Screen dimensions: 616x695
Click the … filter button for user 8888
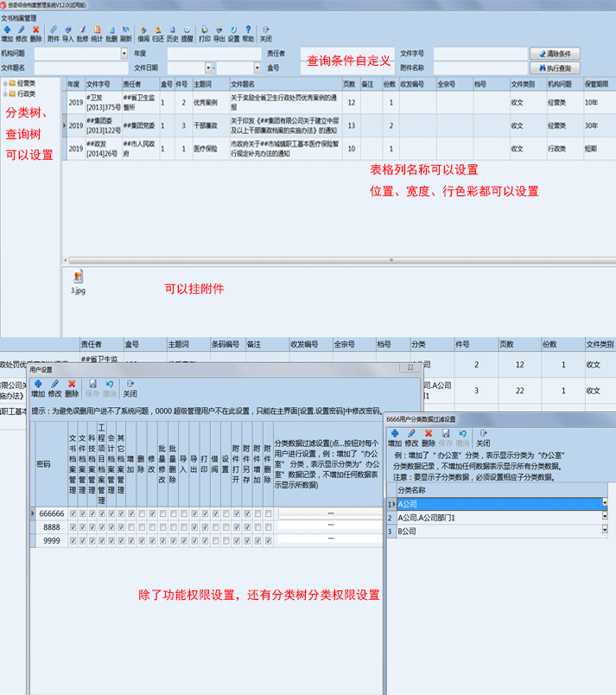coord(330,526)
